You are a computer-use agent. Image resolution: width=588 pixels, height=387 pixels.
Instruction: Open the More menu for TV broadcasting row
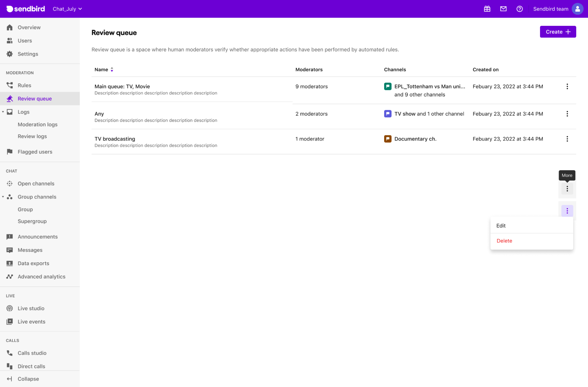click(567, 139)
